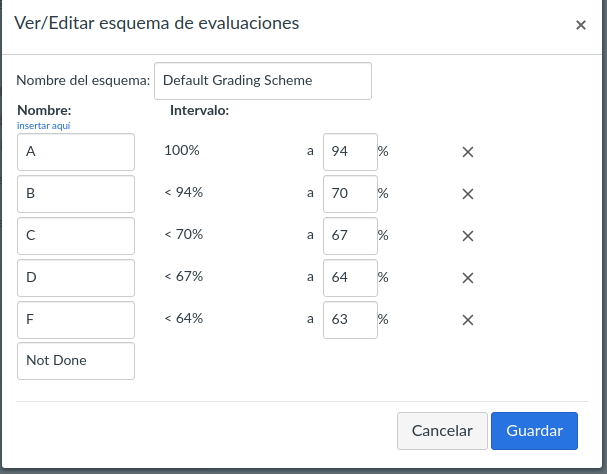Screen dimensions: 607x474
Task: Edit the Not Done name field
Action: [x=76, y=361]
